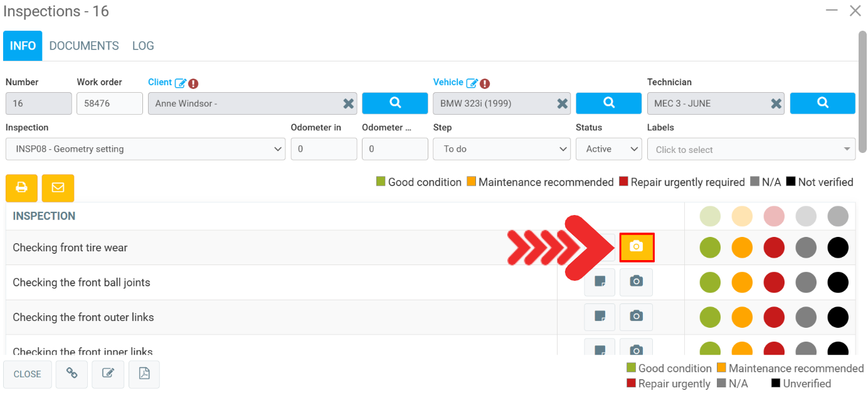Click the Work order input field
The image size is (868, 393).
(x=110, y=103)
